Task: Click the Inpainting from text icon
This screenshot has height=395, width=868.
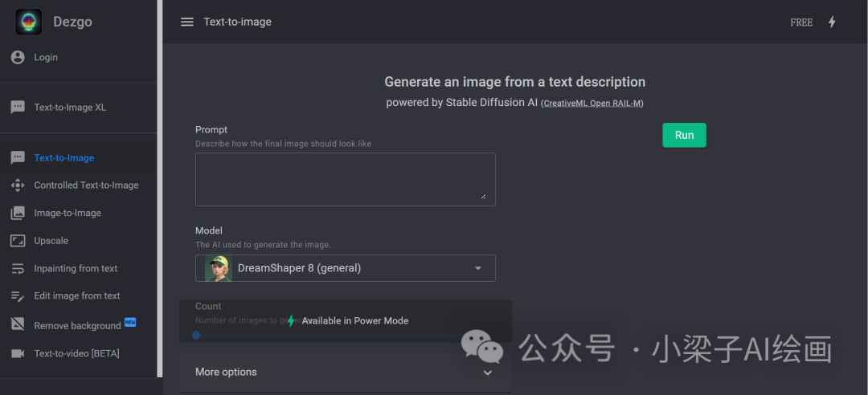Action: [x=18, y=268]
